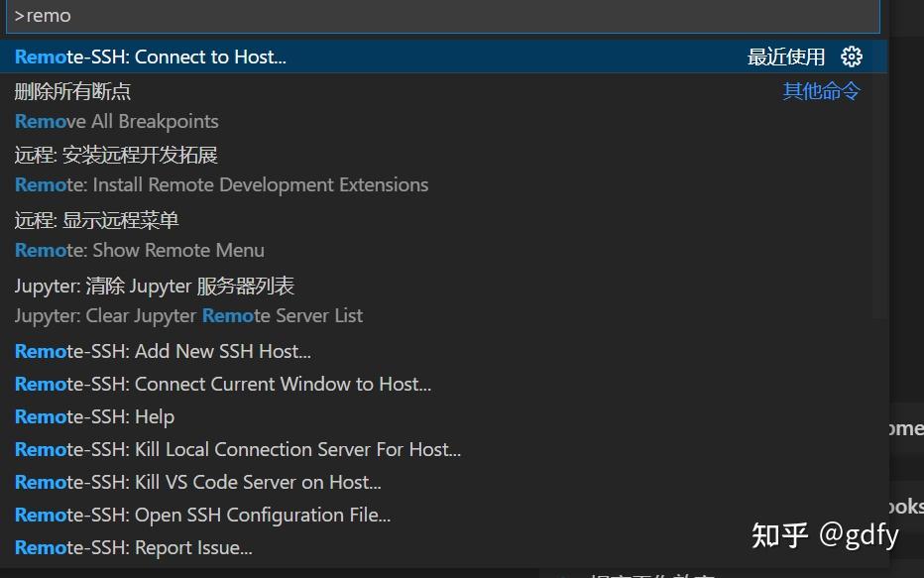This screenshot has height=578, width=924.
Task: Select "Remote-SSH: Kill Local Connection Server For Host..."
Action: coord(237,449)
